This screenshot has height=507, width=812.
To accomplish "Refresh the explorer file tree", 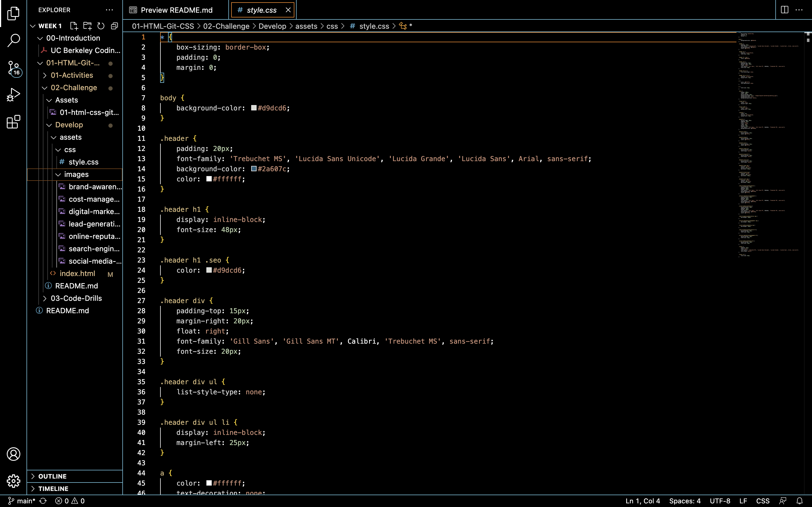I will pos(101,26).
